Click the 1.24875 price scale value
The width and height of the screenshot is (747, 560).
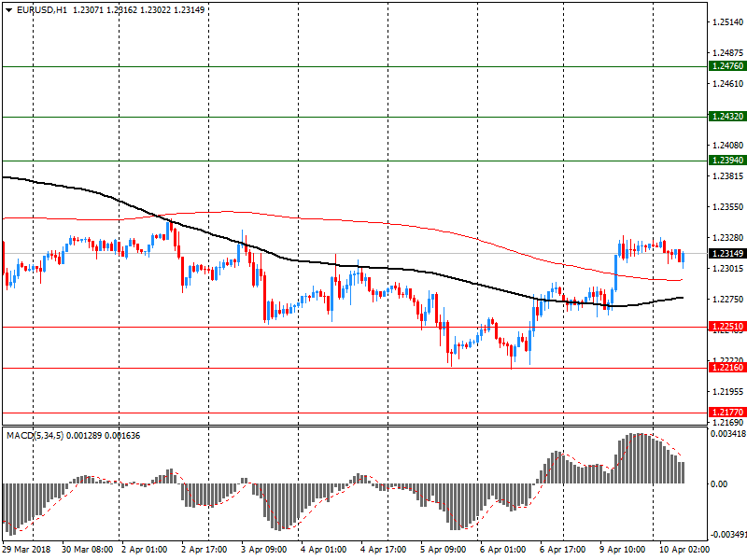727,52
